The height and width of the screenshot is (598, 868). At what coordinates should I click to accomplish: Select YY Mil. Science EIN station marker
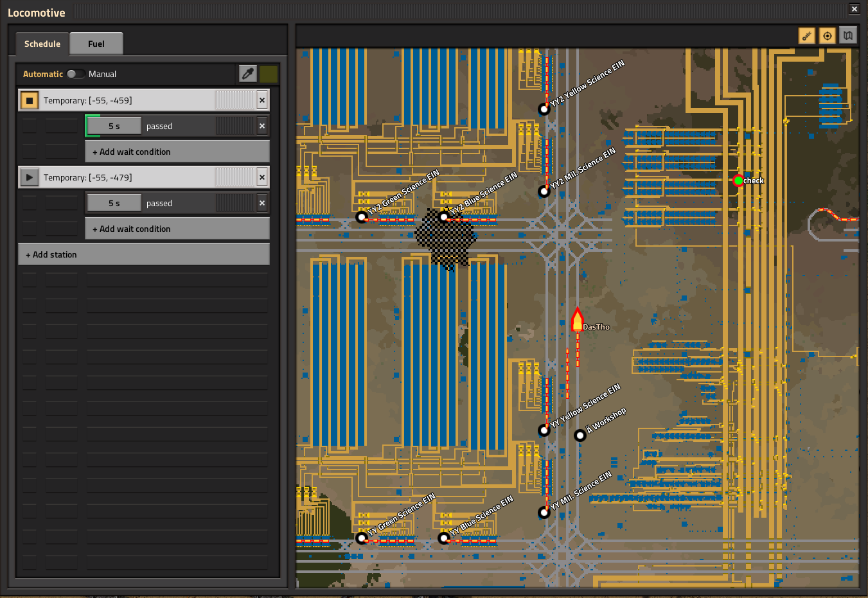(x=544, y=513)
